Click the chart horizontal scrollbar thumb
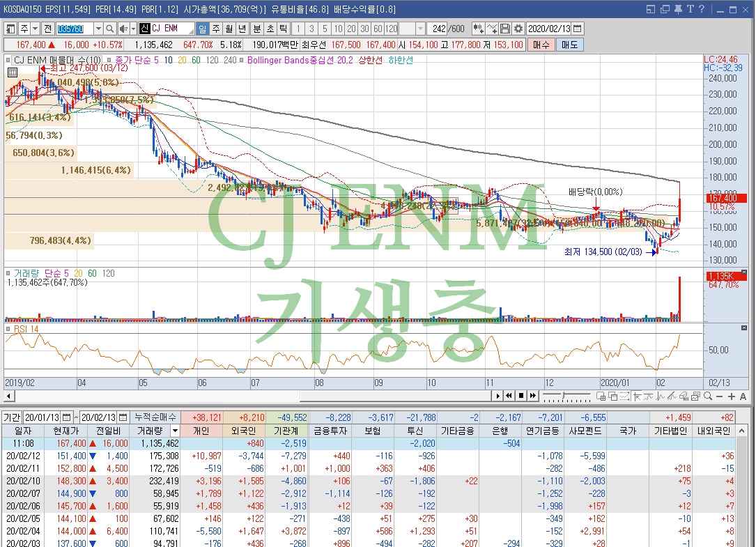756x547 pixels. pyautogui.click(x=395, y=396)
